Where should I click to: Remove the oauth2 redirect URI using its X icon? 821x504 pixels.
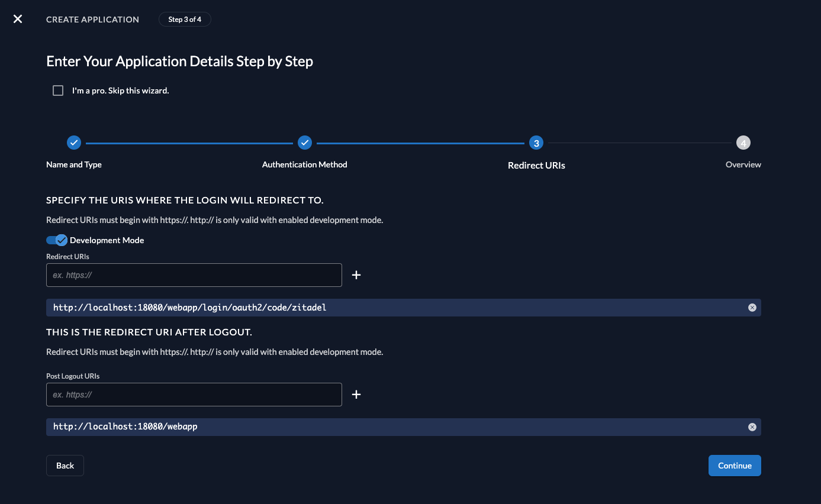pos(752,307)
